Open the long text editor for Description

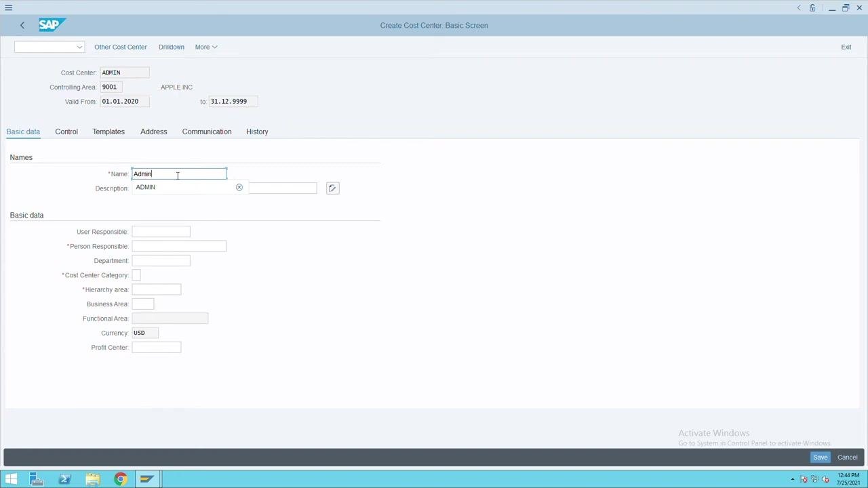point(332,188)
